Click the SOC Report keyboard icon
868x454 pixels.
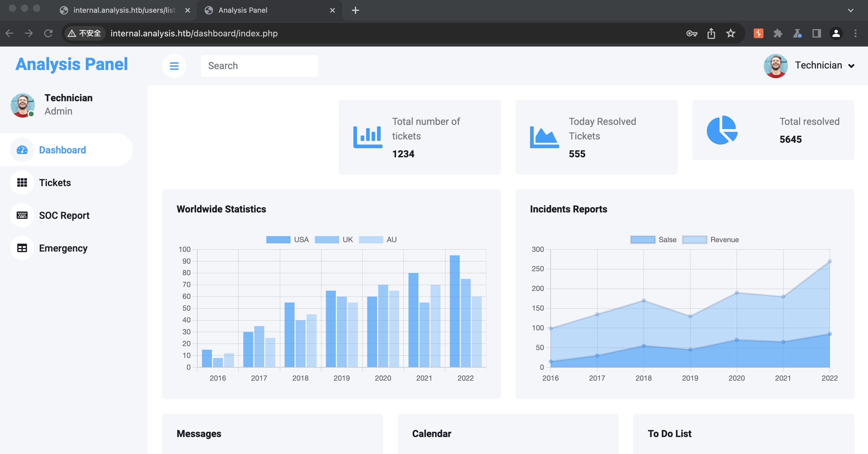coord(22,215)
